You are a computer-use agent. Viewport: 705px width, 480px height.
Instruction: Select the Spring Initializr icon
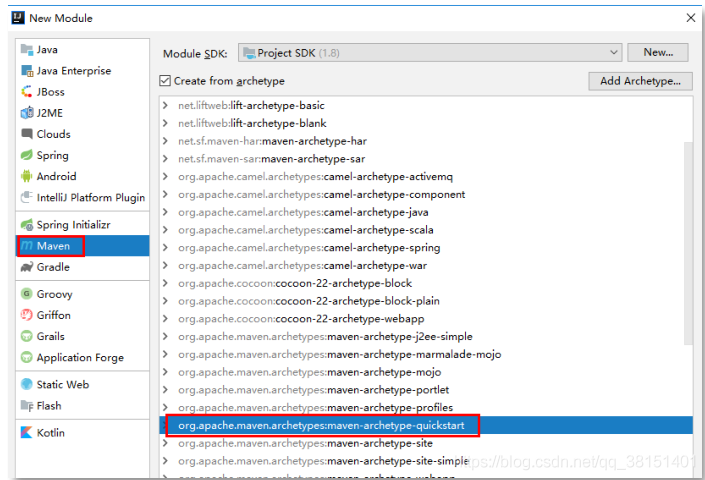tap(27, 224)
